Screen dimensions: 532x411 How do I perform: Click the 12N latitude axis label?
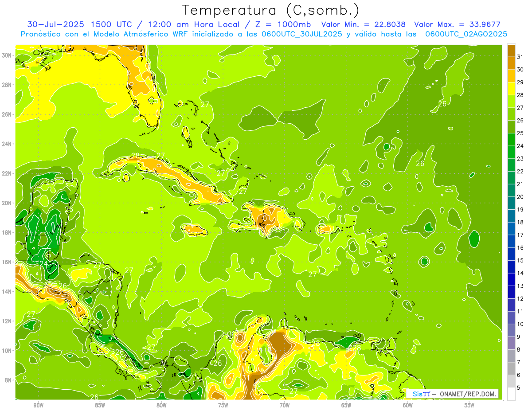click(x=7, y=321)
